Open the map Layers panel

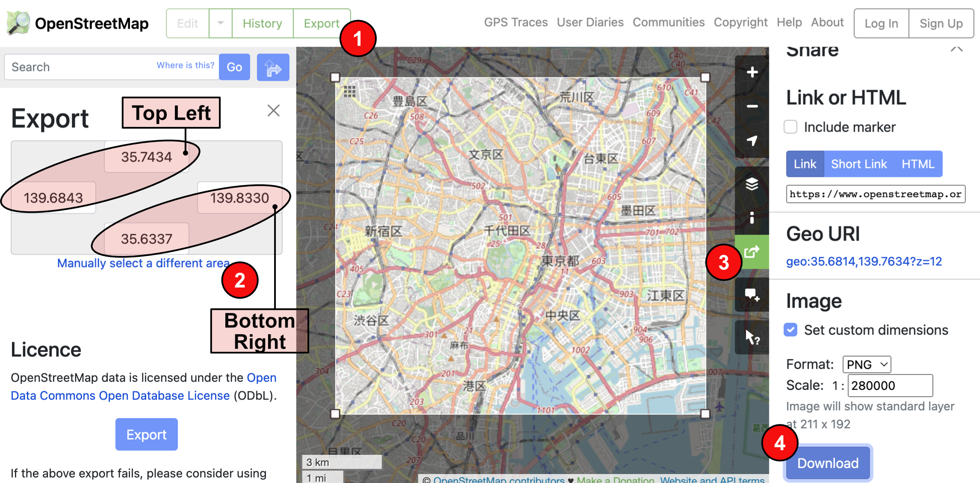pos(752,185)
